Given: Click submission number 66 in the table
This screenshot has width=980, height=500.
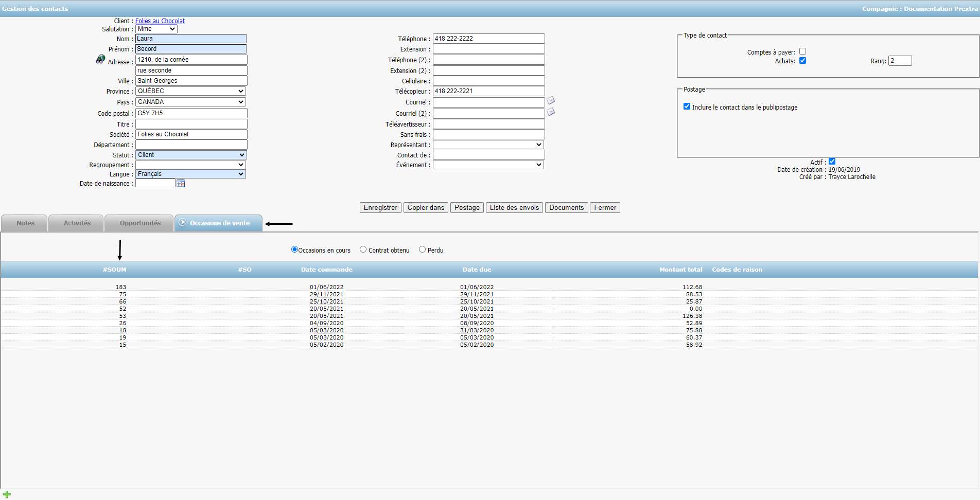Looking at the screenshot, I should pyautogui.click(x=122, y=301).
